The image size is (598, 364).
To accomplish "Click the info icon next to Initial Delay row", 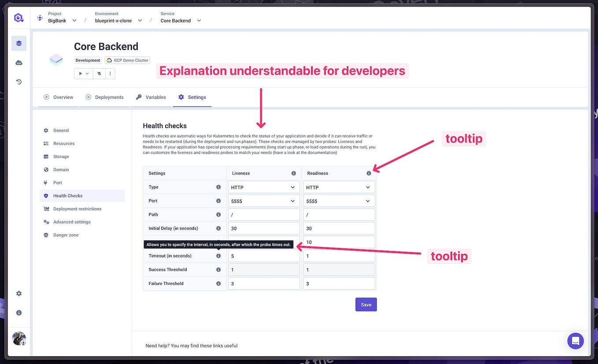I will (218, 228).
